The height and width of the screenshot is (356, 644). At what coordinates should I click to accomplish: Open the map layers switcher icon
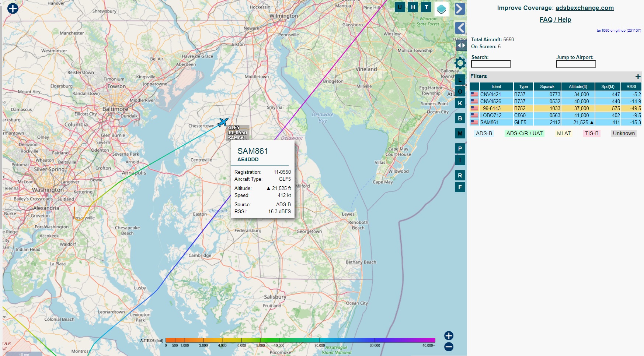pos(441,9)
